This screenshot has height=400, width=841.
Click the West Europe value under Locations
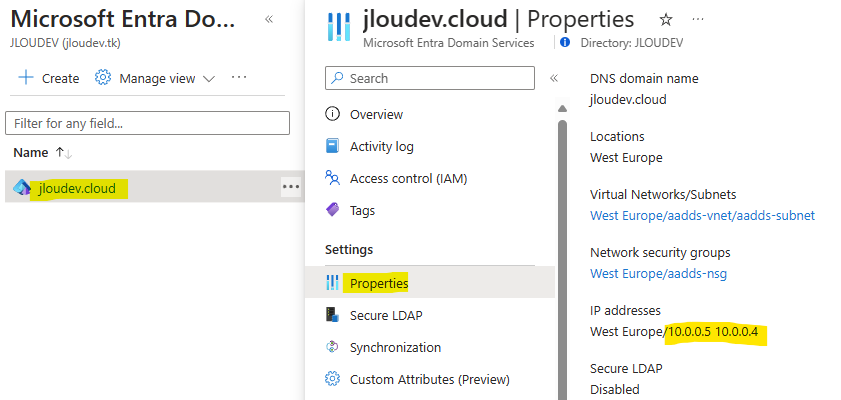(626, 158)
